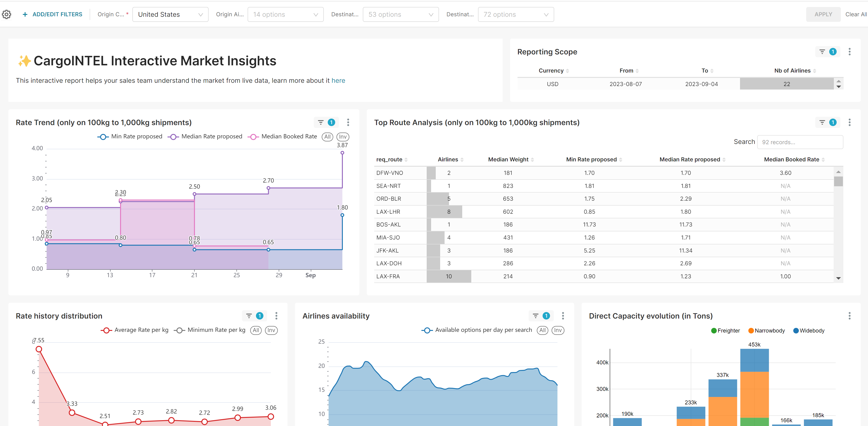Expand Destination 53 options dropdown
The image size is (868, 426).
[401, 14]
